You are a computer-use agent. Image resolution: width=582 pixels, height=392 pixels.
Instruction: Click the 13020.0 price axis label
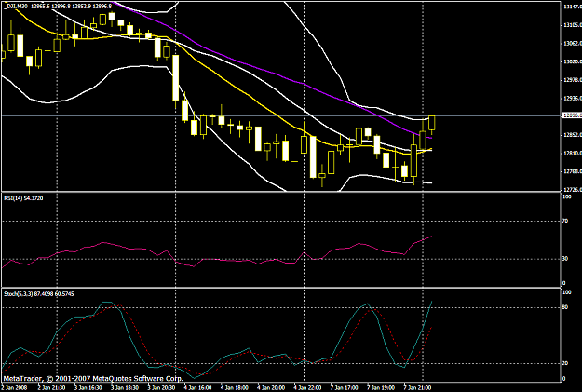[x=573, y=61]
